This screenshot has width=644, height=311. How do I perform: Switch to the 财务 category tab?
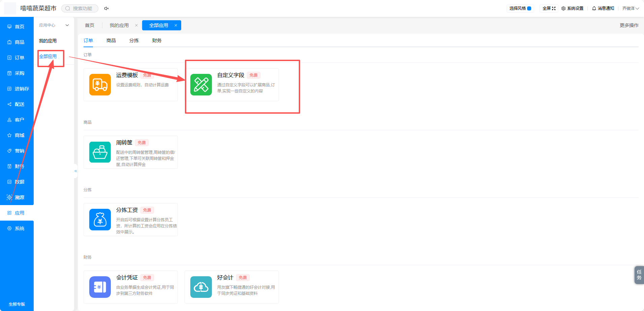(x=157, y=40)
